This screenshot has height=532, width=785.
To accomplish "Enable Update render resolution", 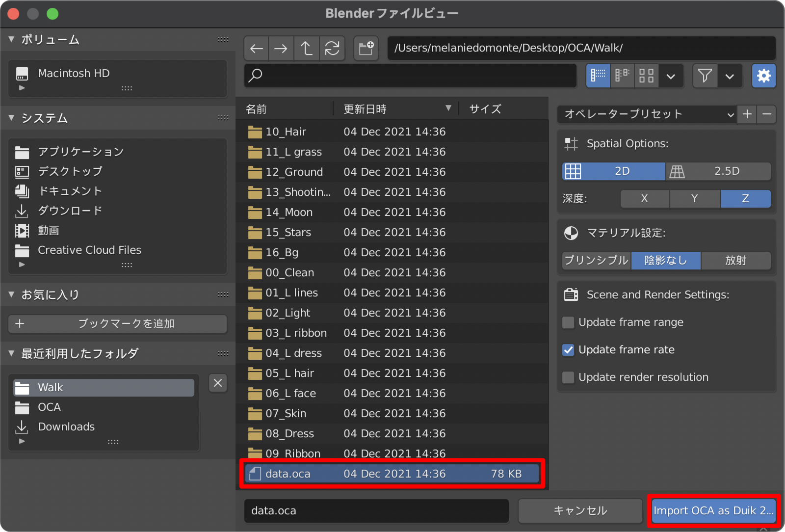I will [x=568, y=377].
